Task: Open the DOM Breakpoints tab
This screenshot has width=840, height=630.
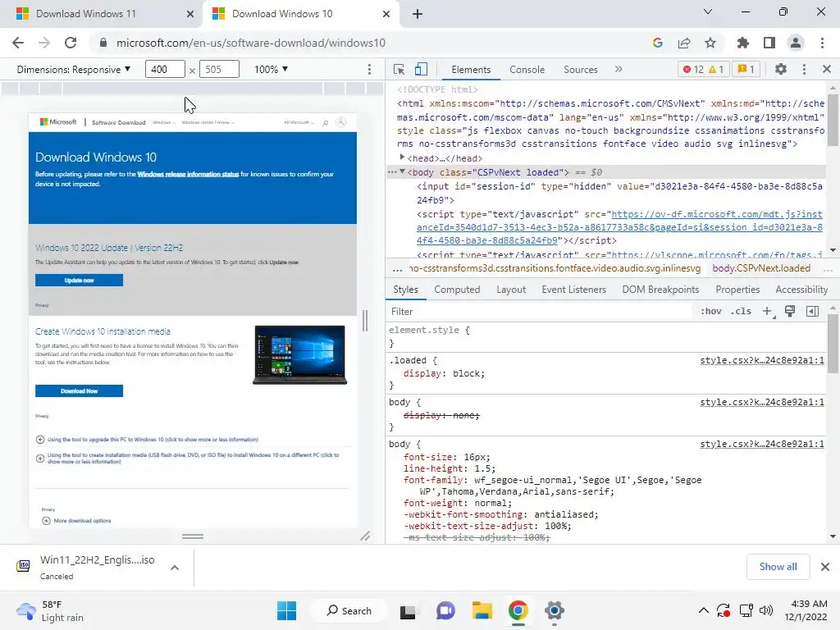Action: point(660,290)
